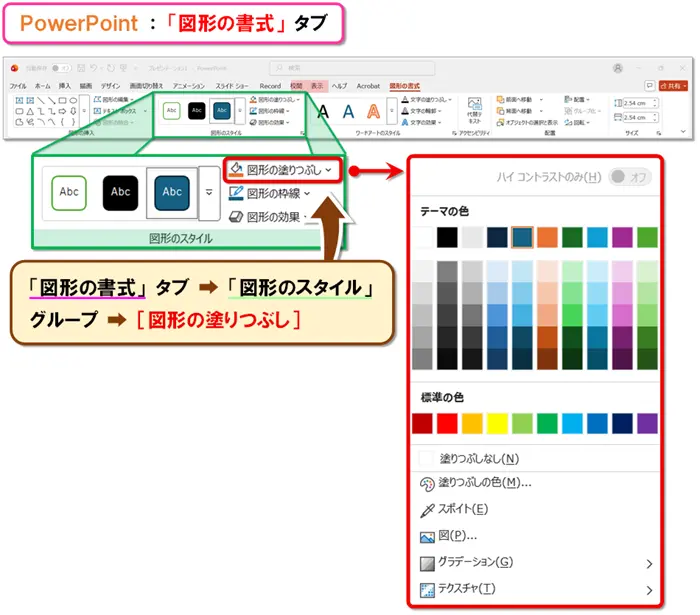Switch to デザイン tab
The width and height of the screenshot is (700, 615).
pyautogui.click(x=110, y=86)
